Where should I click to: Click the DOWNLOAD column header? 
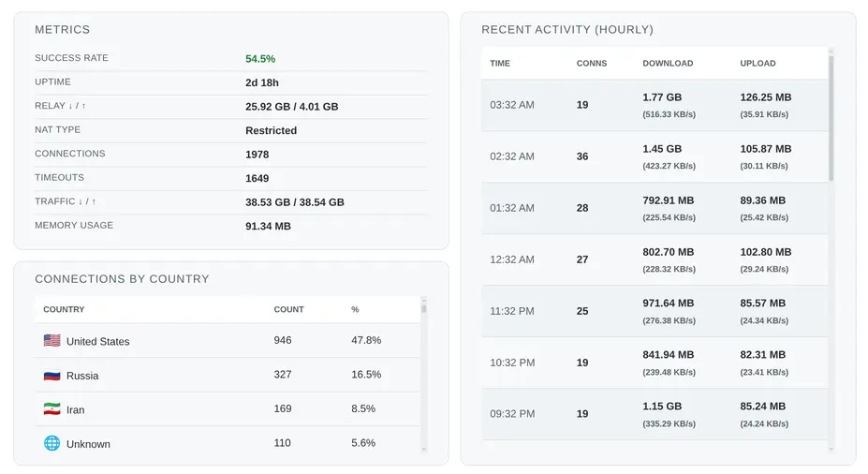click(668, 64)
